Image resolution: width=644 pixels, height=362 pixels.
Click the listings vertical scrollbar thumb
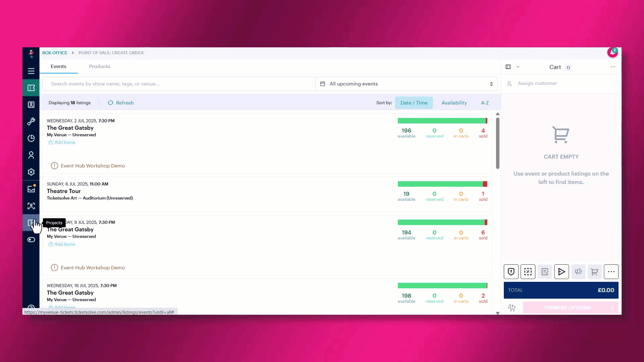[498, 143]
